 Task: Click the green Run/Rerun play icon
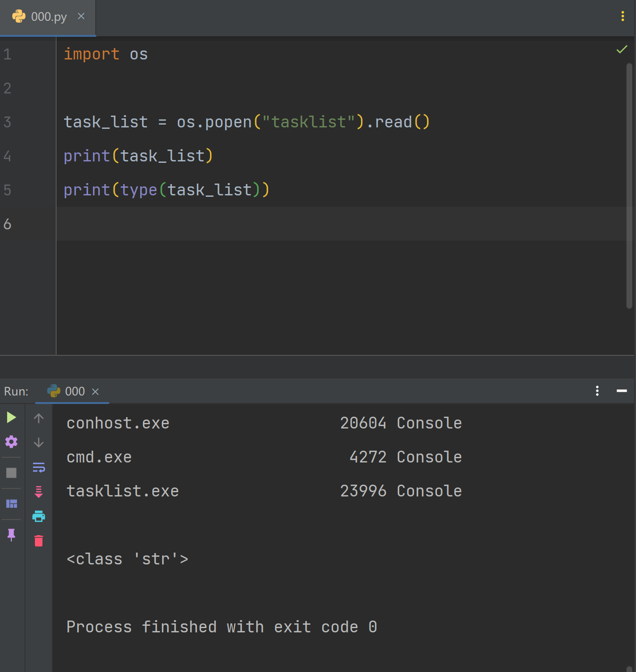(x=11, y=417)
